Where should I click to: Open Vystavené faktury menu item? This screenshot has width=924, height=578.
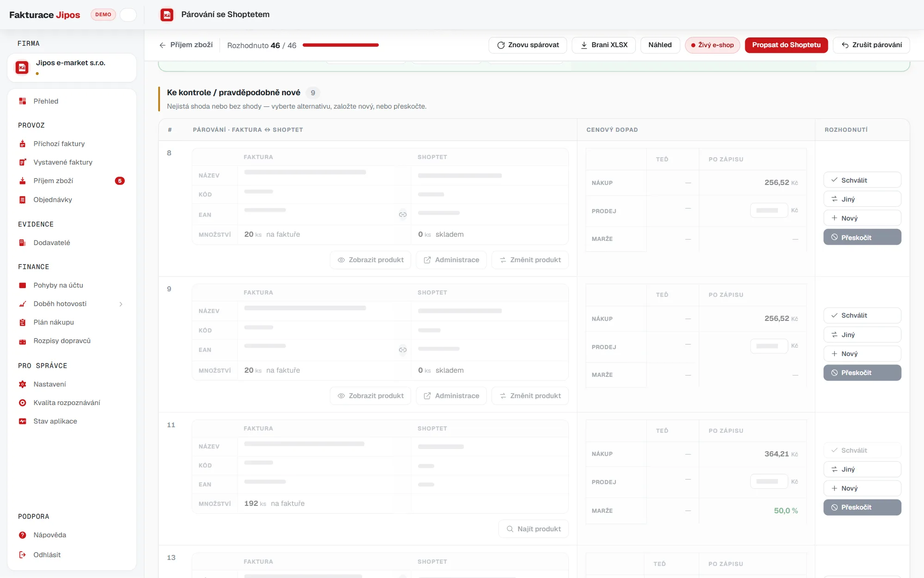tap(72, 162)
